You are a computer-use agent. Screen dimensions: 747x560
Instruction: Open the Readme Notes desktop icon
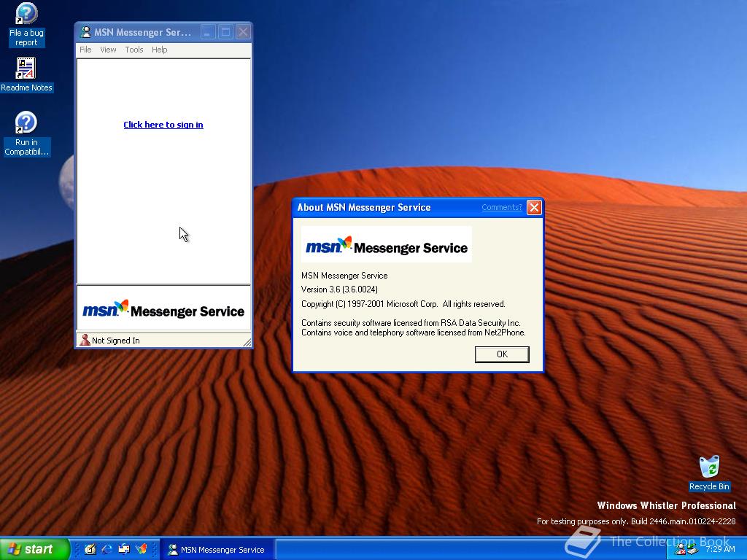26,74
